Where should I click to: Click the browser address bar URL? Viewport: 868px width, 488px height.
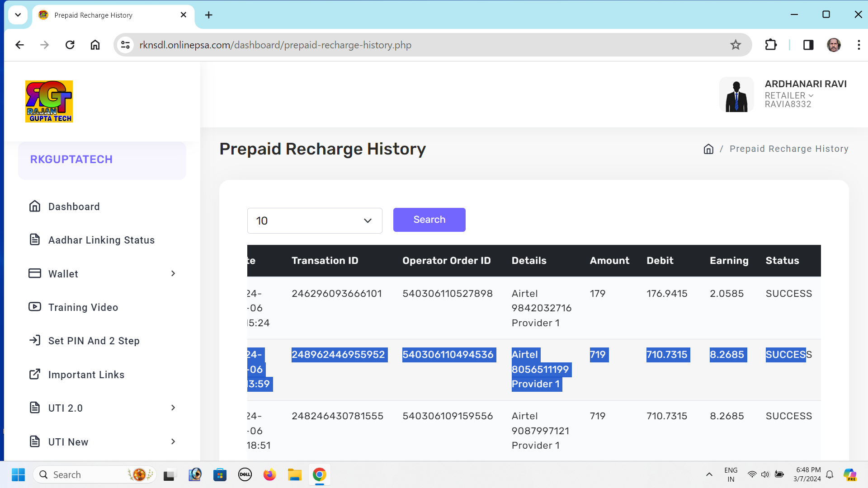[275, 45]
